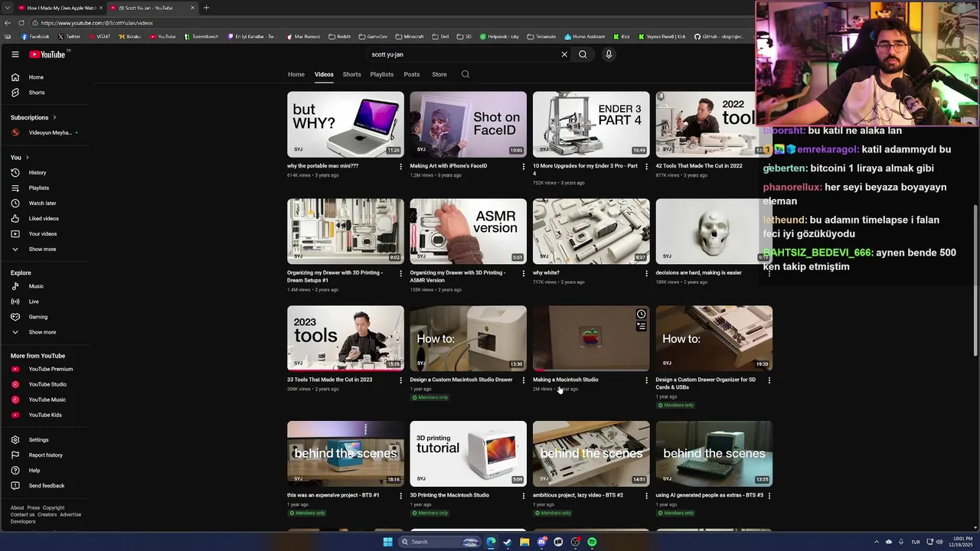Switch to 'How I Made My Own Apple Watch' browser tab
The height and width of the screenshot is (551, 980).
click(60, 8)
